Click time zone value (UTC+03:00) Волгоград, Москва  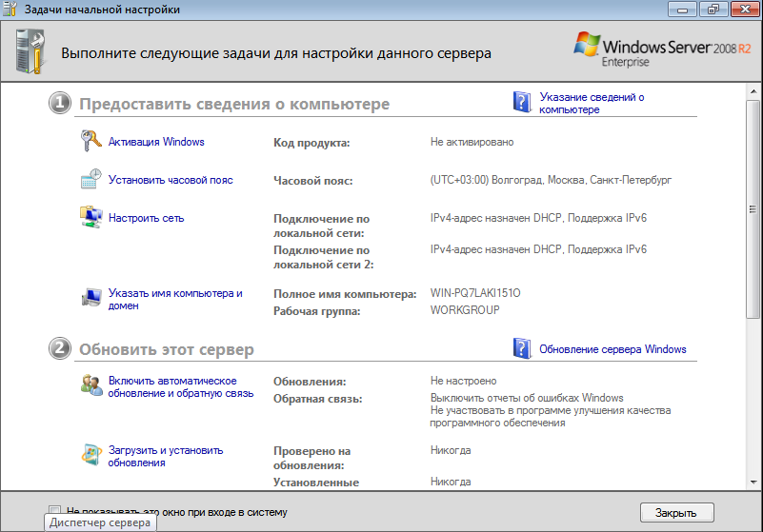(x=551, y=180)
